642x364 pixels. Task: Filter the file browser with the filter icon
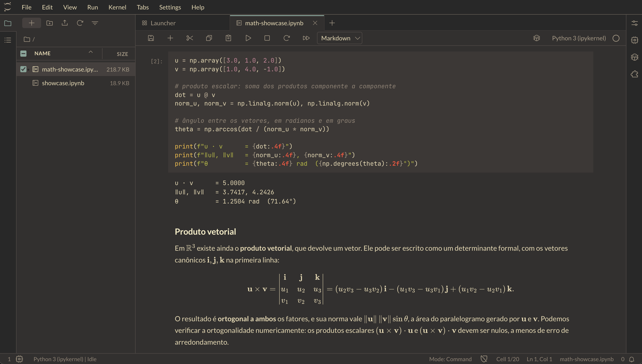[x=95, y=23]
